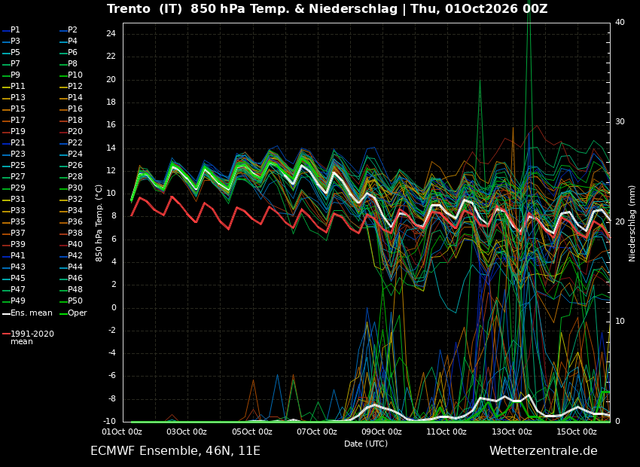Click legend entry "P30"
Image resolution: width=640 pixels, height=467 pixels.
point(71,188)
